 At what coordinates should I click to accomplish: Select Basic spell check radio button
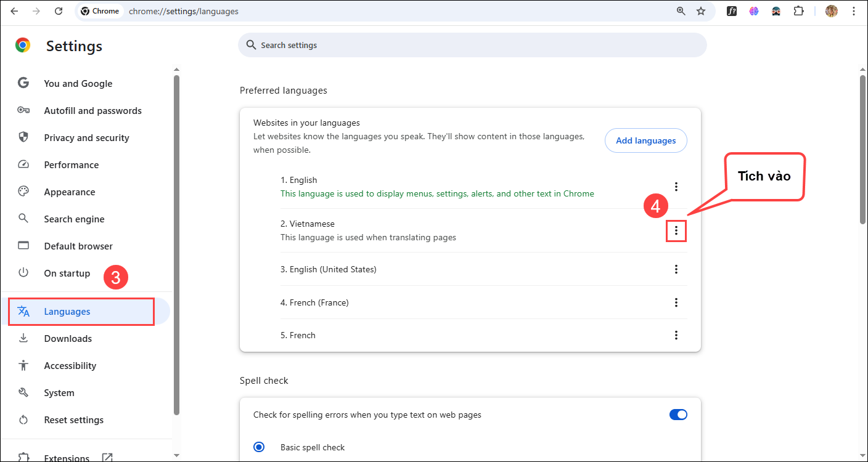click(x=260, y=447)
